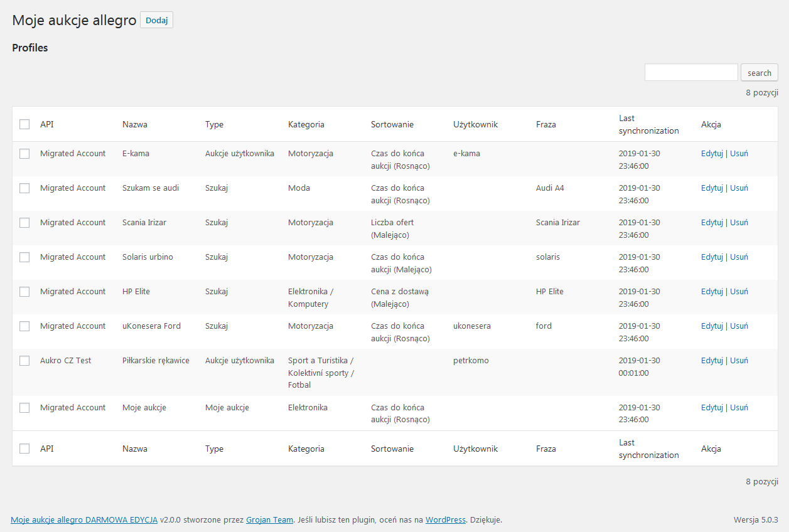The image size is (789, 532).
Task: Check the Solaris urbino row checkbox
Action: pyautogui.click(x=24, y=257)
